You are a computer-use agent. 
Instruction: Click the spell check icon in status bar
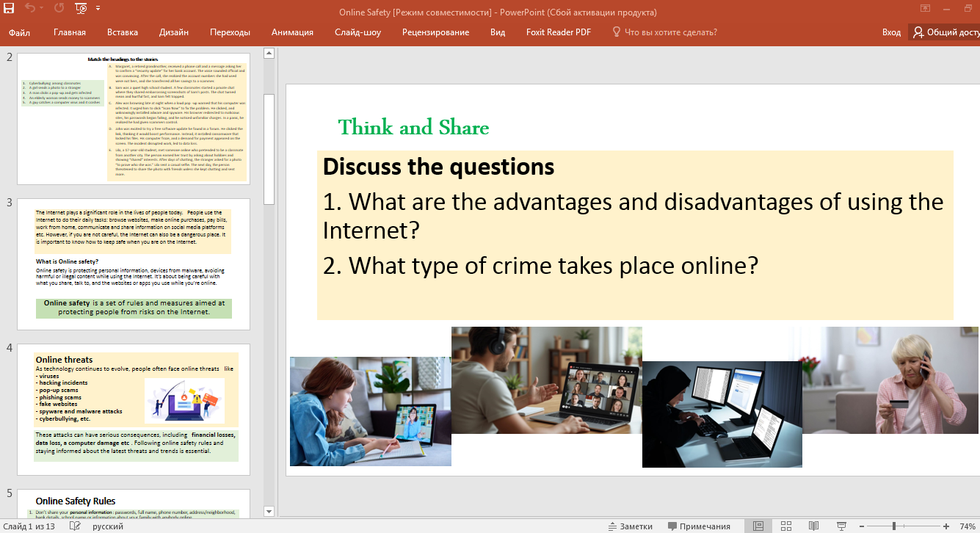[x=74, y=526]
